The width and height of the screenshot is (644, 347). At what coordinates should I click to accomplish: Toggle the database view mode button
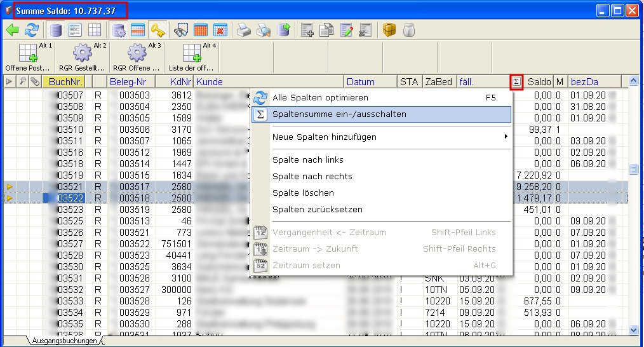[x=57, y=30]
